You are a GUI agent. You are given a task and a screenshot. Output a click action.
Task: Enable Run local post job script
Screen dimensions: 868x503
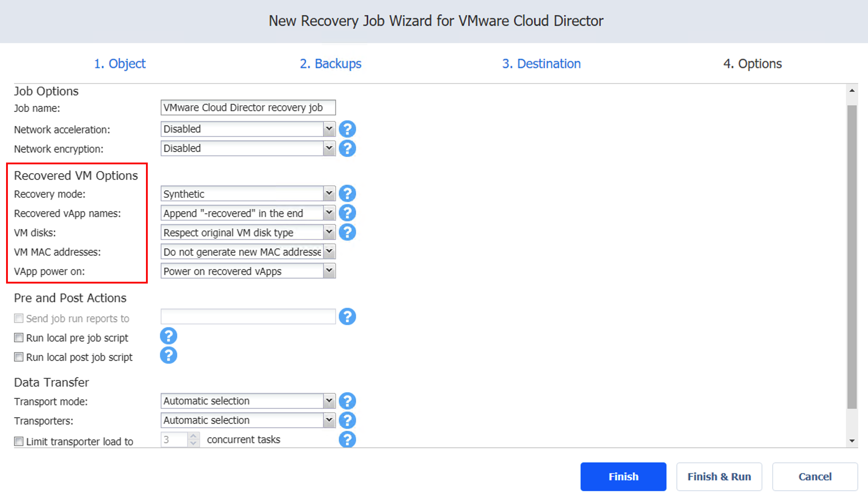pos(19,357)
